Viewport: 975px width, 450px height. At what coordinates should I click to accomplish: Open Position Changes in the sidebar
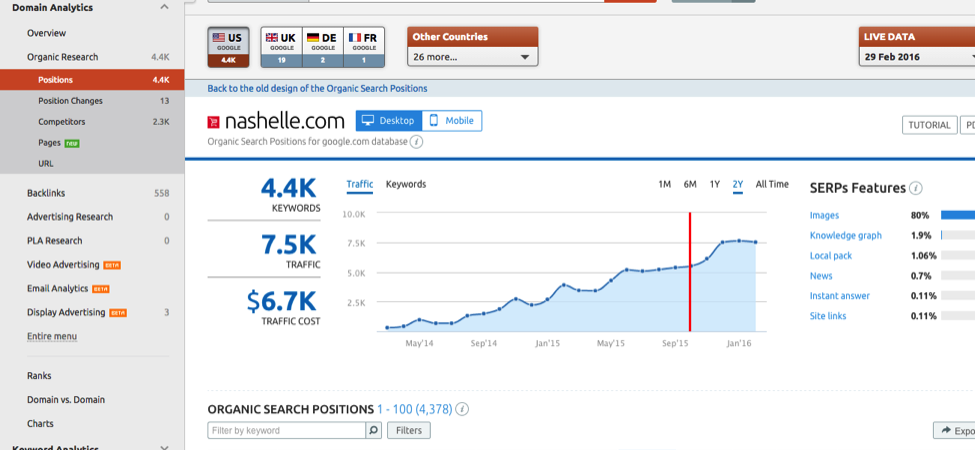[x=70, y=101]
